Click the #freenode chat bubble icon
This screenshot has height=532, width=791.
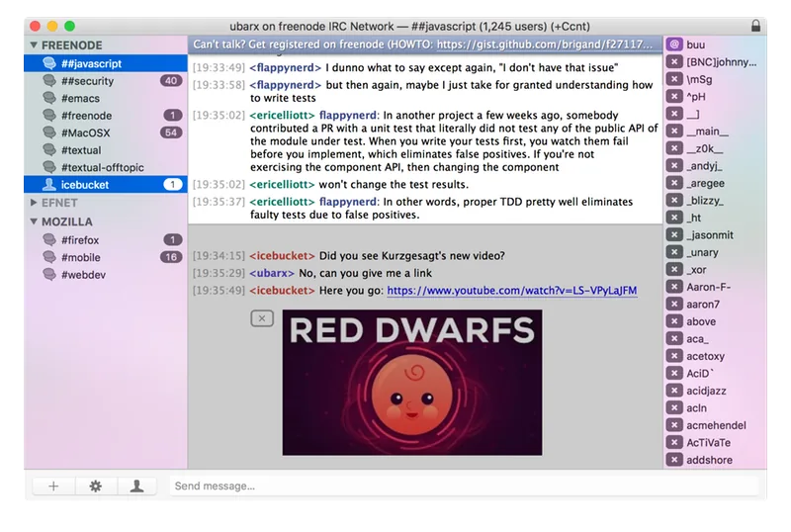click(49, 116)
